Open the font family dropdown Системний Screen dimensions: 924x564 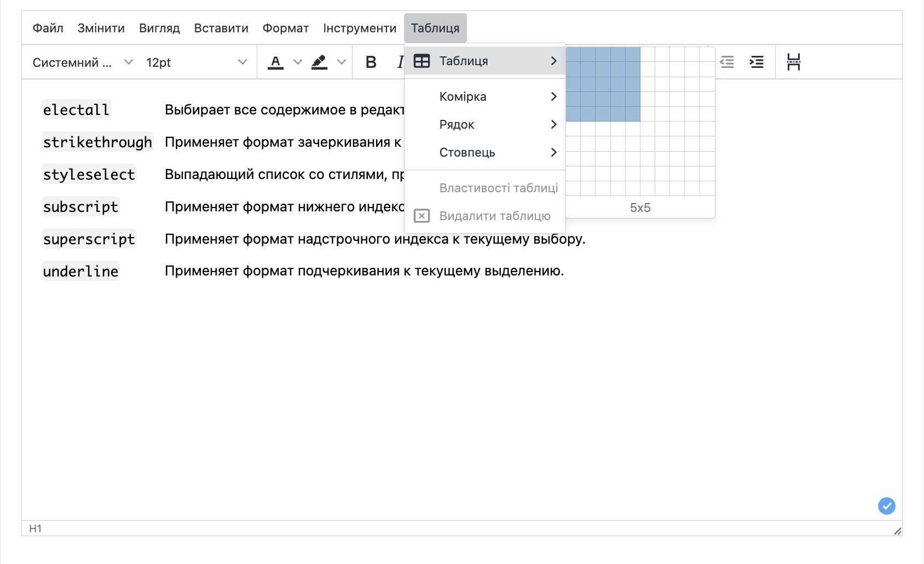82,62
